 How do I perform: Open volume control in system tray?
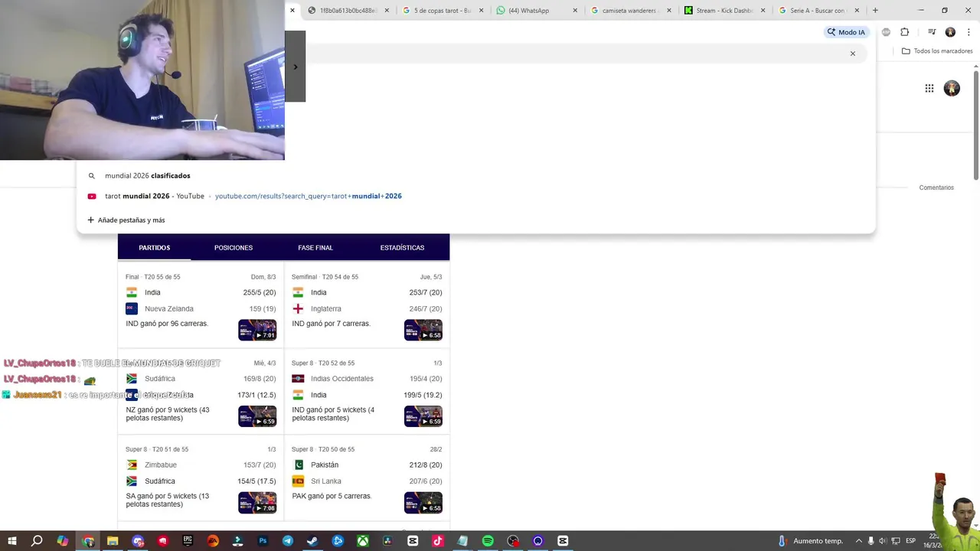[x=883, y=541]
